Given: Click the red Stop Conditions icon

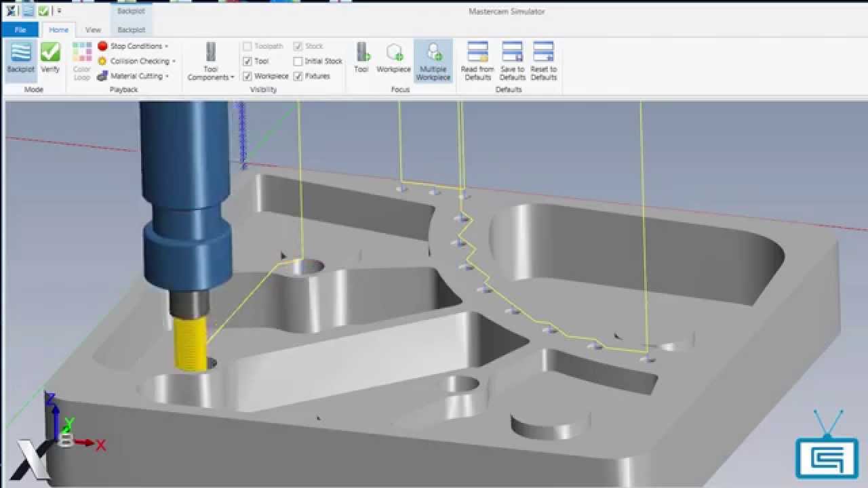Looking at the screenshot, I should point(102,46).
